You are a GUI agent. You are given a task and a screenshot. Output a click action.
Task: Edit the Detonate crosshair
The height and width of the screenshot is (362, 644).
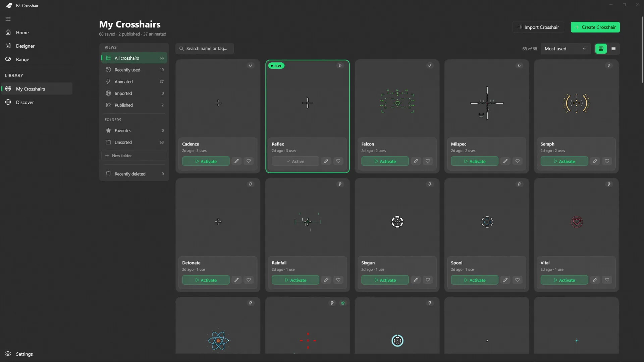236,280
